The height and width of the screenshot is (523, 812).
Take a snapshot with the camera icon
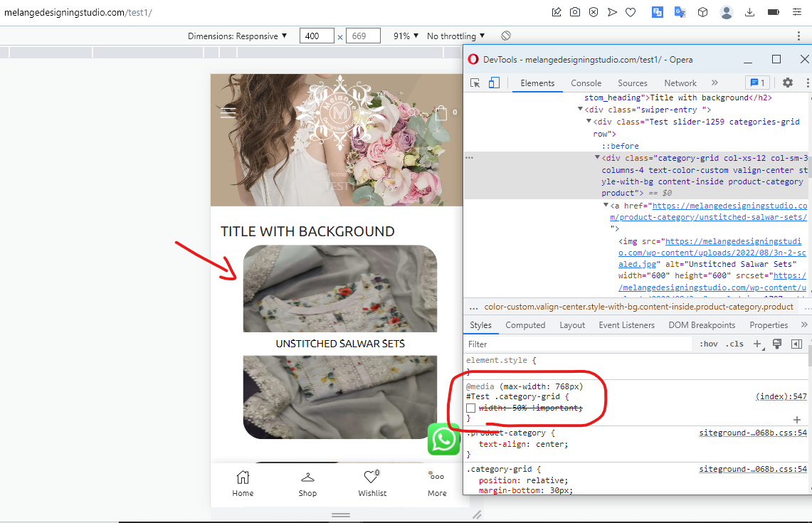click(575, 12)
